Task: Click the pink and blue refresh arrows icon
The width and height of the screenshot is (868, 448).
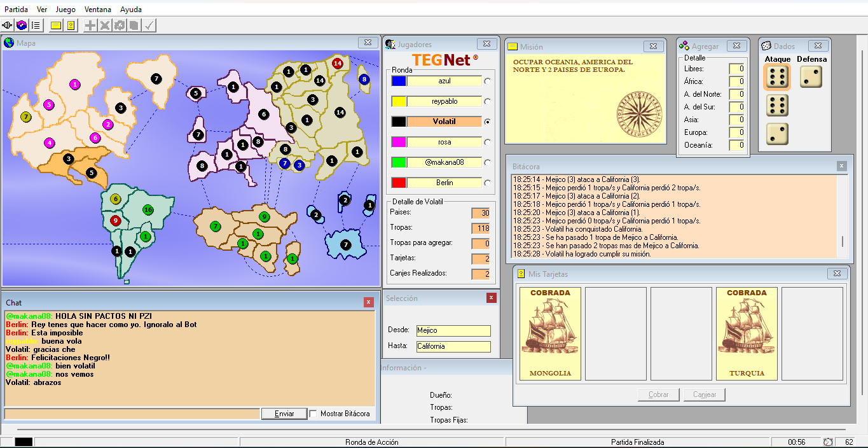Action: coord(22,25)
